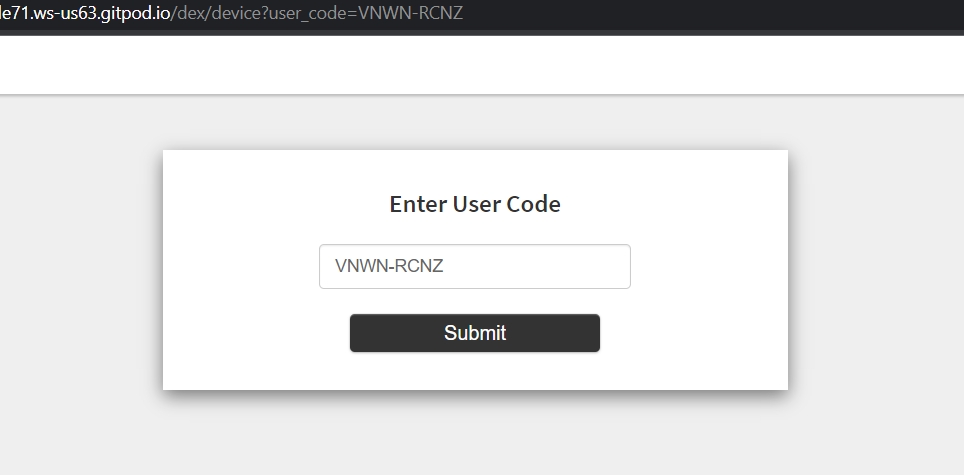Viewport: 964px width, 475px height.
Task: Click the card area right of the Submit button
Action: [x=695, y=333]
